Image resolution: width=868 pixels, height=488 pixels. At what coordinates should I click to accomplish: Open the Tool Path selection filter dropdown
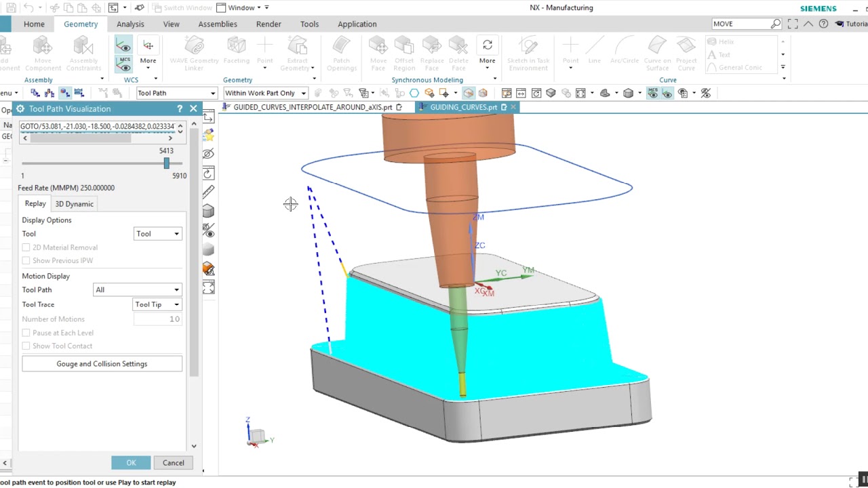176,93
